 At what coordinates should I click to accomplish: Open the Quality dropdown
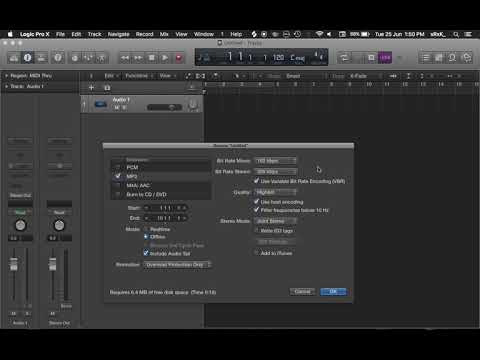(275, 192)
